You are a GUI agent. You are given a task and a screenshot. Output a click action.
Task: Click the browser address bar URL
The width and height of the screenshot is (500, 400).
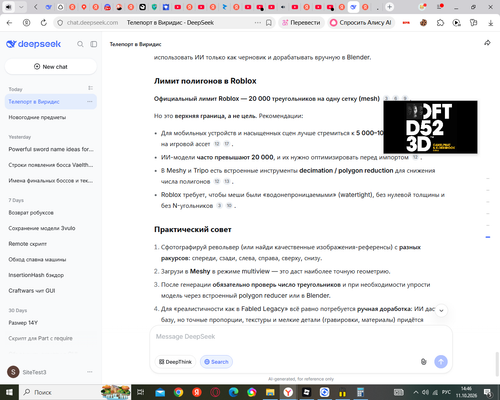pos(92,23)
